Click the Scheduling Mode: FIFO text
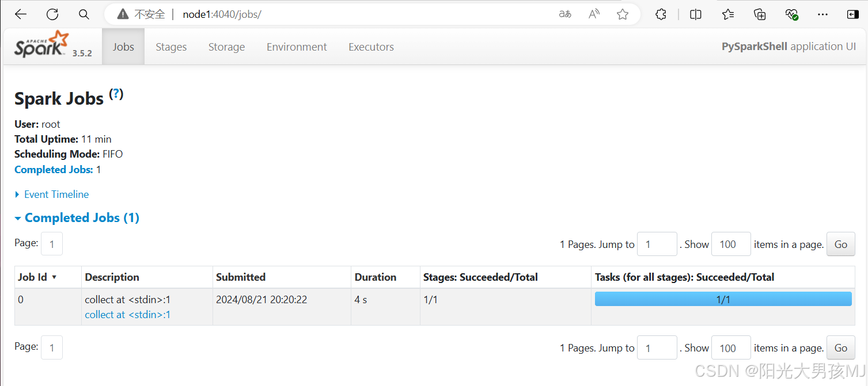Viewport: 868px width, 386px height. click(69, 154)
